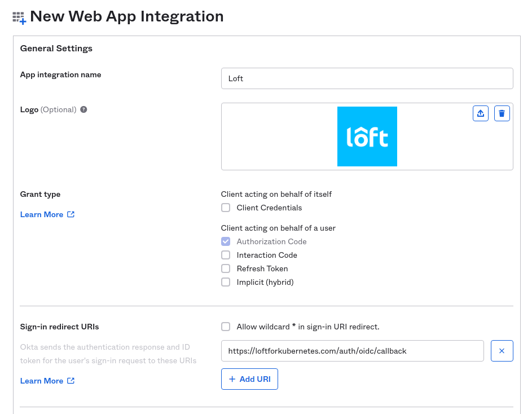Click the Add URI button

click(249, 378)
